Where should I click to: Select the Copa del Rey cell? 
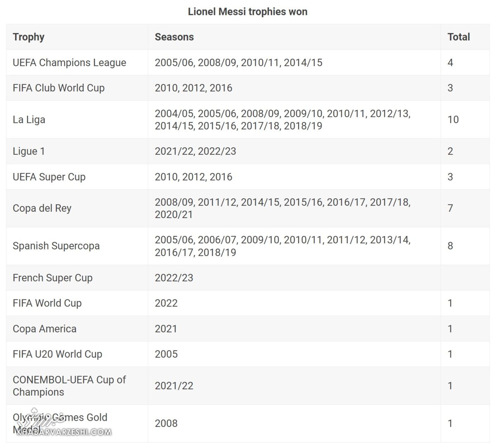pyautogui.click(x=42, y=208)
